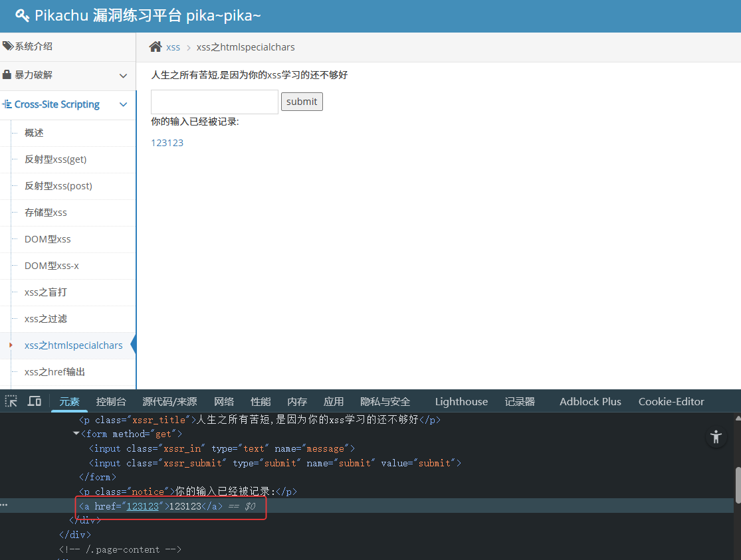
Task: Click the xss breadcrumb link
Action: click(x=173, y=47)
